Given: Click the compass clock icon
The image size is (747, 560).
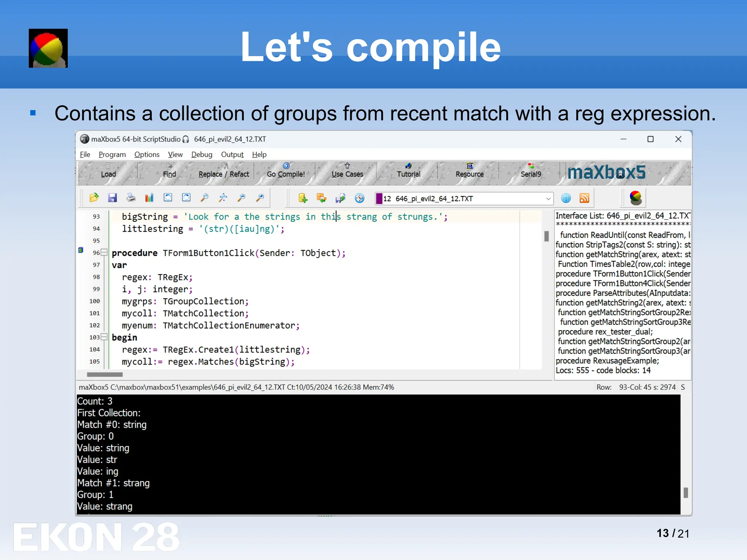Looking at the screenshot, I should (360, 198).
